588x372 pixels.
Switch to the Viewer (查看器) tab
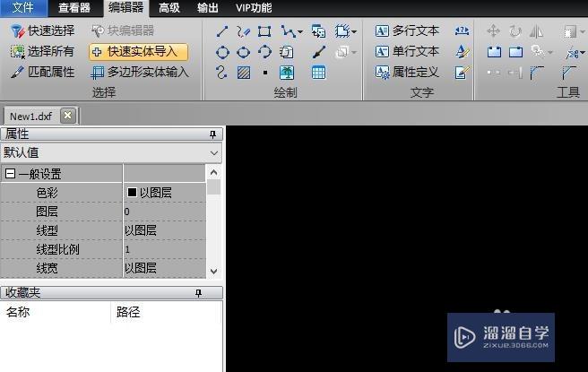coord(74,8)
